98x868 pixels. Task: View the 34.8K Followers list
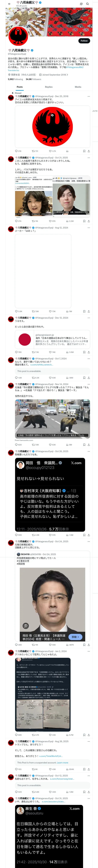pyautogui.click(x=33, y=79)
